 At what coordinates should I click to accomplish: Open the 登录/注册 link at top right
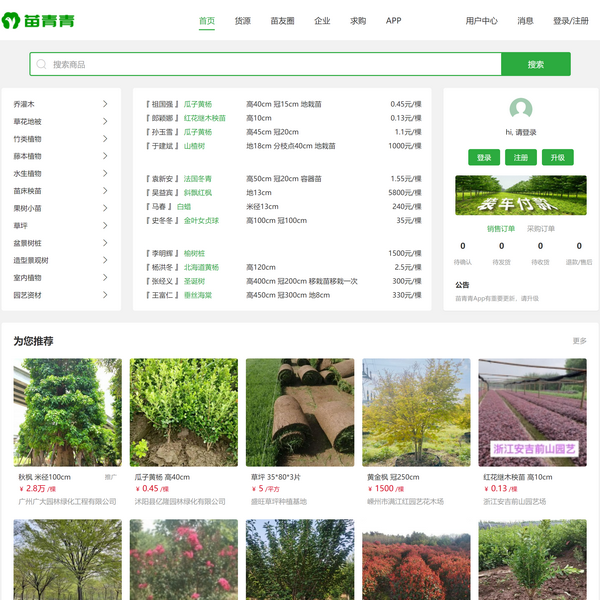[570, 20]
